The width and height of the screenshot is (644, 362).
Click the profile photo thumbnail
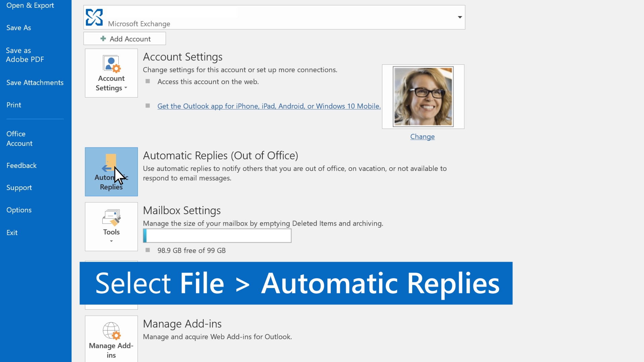(x=423, y=97)
